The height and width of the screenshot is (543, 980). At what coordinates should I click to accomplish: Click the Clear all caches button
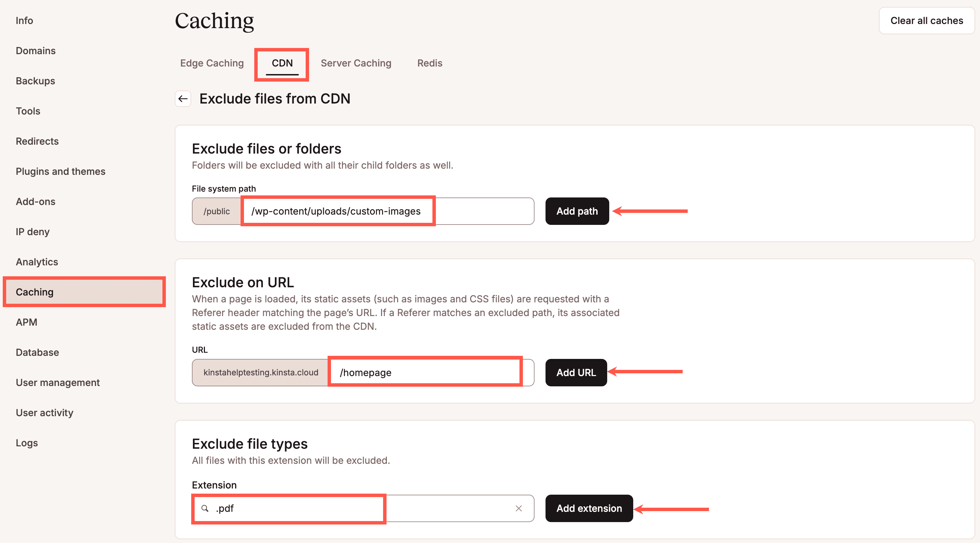coord(926,21)
